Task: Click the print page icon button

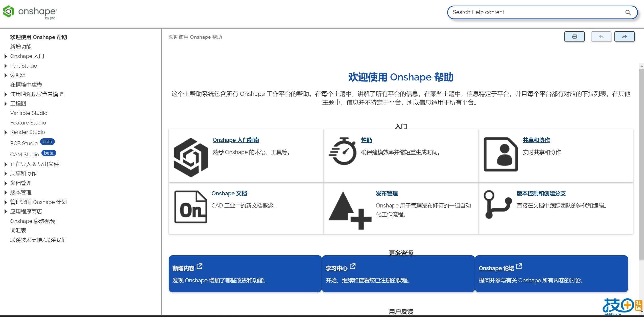Action: 574,37
